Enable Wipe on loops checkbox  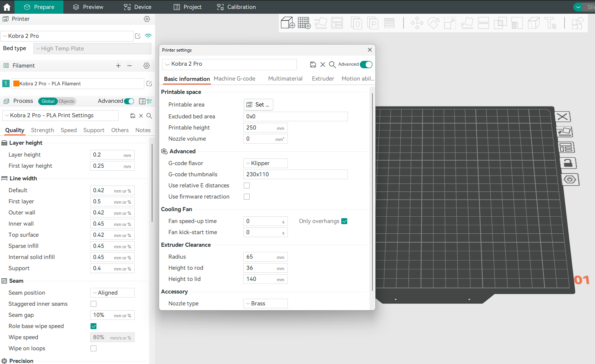click(93, 348)
